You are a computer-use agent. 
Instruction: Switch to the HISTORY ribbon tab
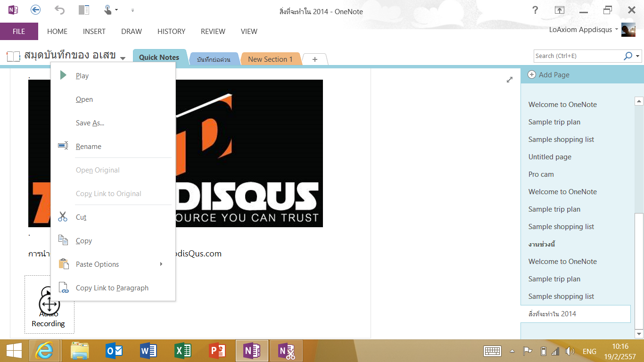pos(171,32)
